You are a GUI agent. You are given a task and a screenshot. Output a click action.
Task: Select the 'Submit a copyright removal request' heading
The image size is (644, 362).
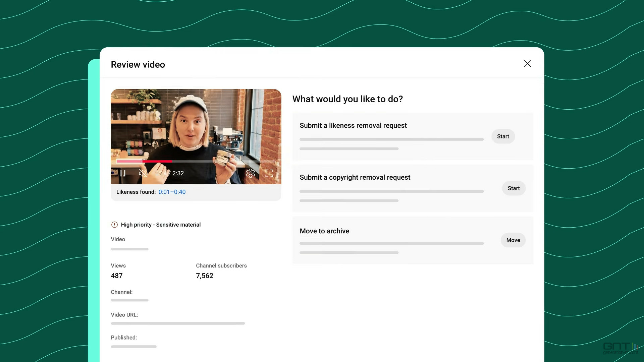click(x=355, y=177)
